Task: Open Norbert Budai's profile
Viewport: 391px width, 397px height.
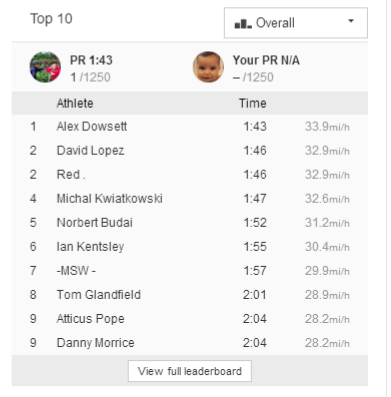Action: [95, 223]
